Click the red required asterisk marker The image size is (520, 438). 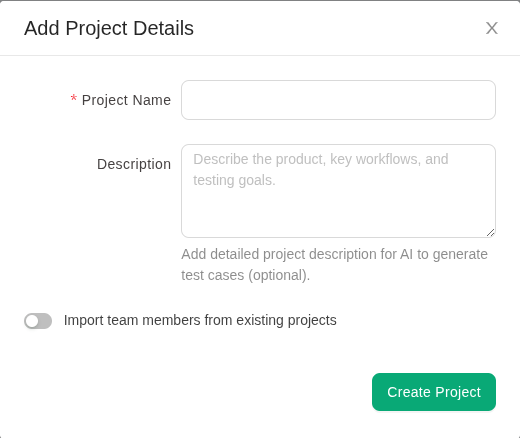(74, 99)
